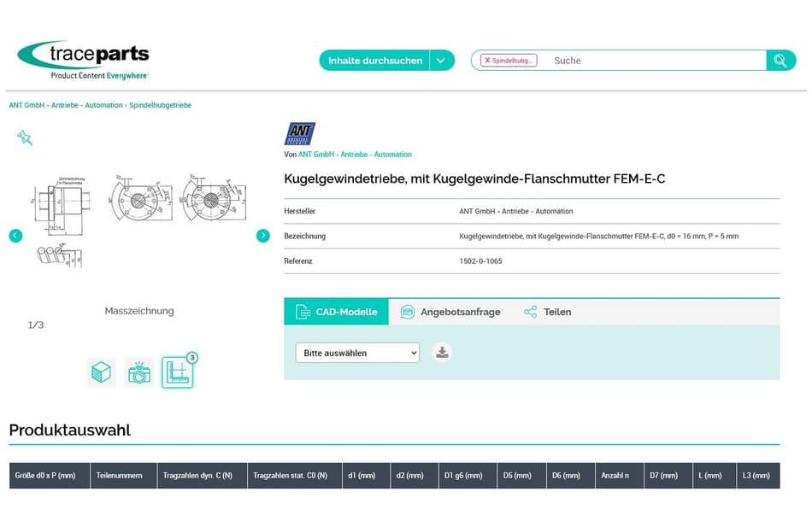Select the camera photo view icon
The image size is (812, 521).
point(139,372)
